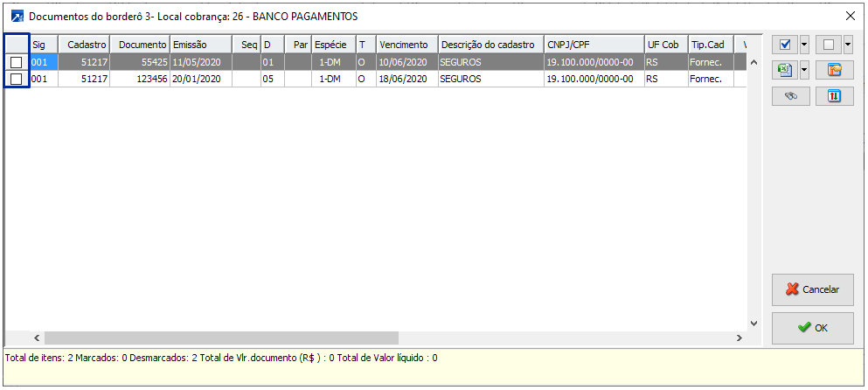The height and width of the screenshot is (390, 868).
Task: Click the unmark-all empty checkbox button
Action: pyautogui.click(x=828, y=45)
